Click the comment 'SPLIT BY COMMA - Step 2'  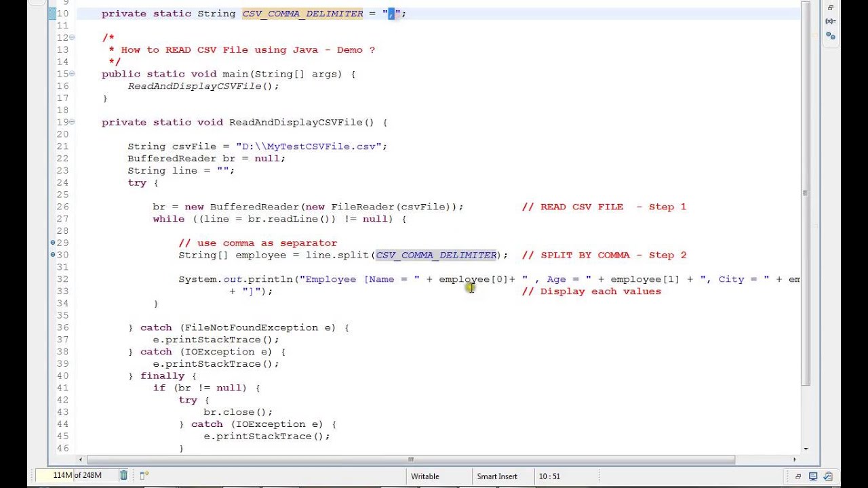coord(604,255)
